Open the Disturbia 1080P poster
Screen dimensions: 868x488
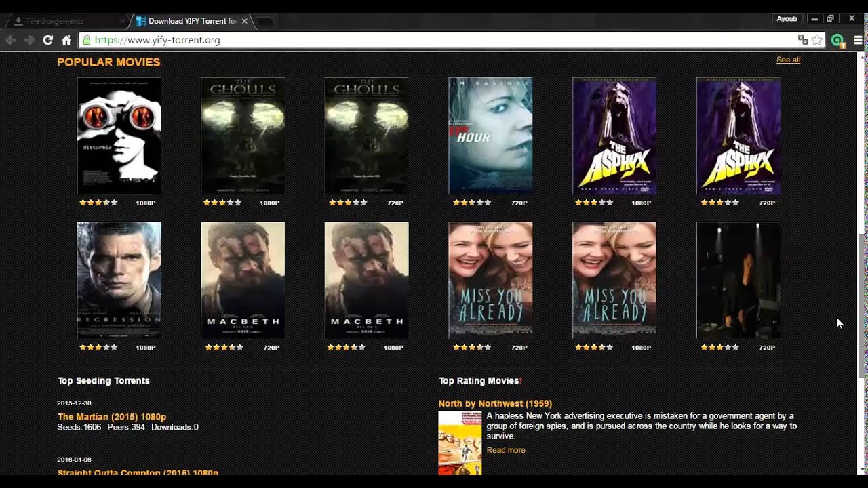pyautogui.click(x=119, y=136)
